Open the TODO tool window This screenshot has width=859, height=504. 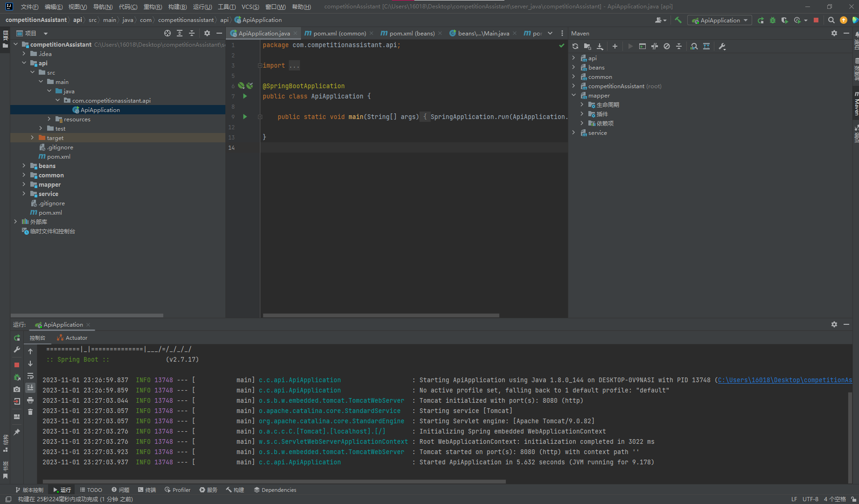[x=91, y=490]
